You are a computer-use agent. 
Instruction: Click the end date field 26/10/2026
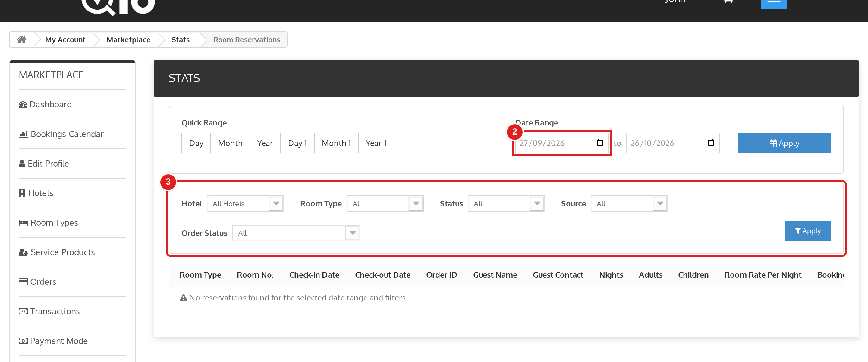point(673,143)
